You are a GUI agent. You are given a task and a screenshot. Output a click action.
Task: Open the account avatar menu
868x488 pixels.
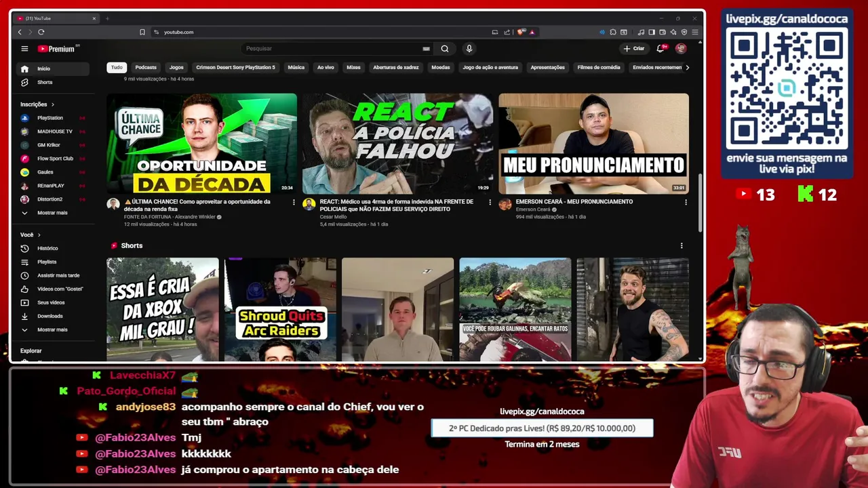[681, 49]
